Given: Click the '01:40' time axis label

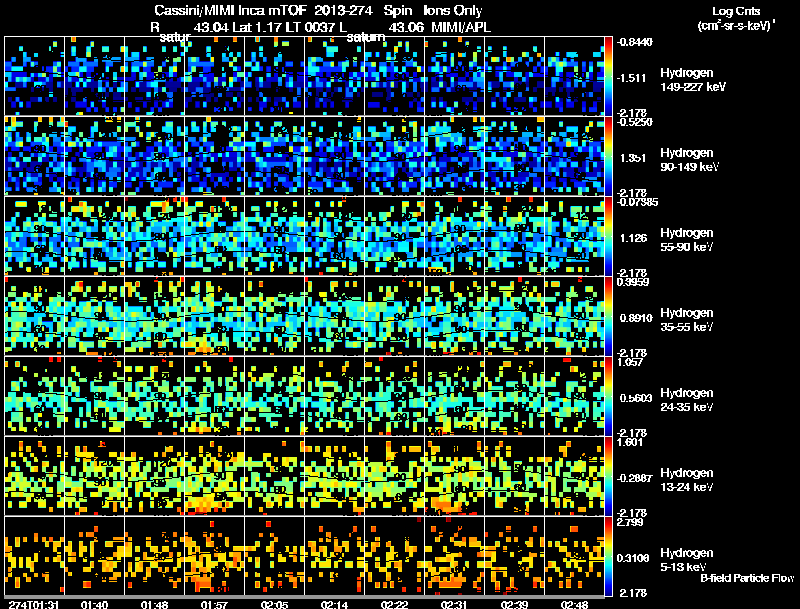Looking at the screenshot, I should 94,604.
